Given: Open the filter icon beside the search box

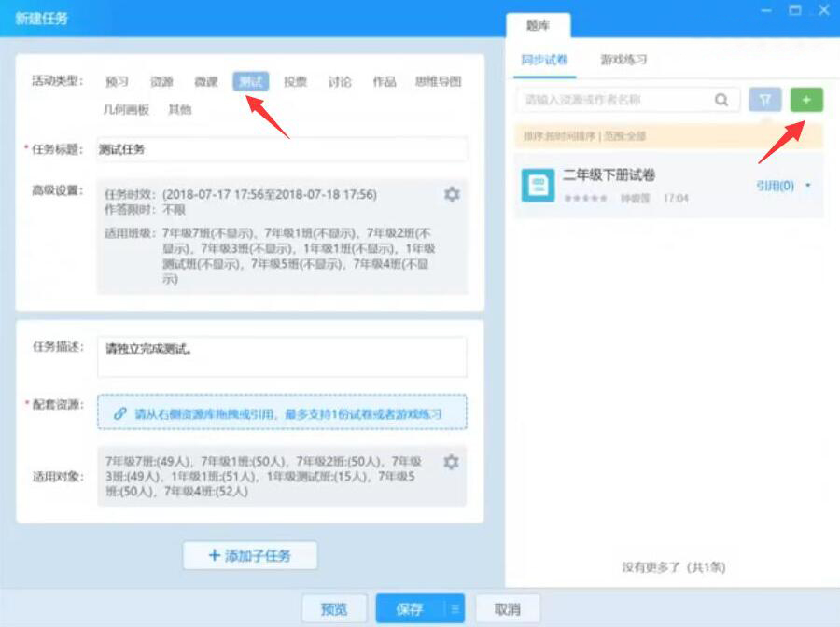Looking at the screenshot, I should point(763,99).
